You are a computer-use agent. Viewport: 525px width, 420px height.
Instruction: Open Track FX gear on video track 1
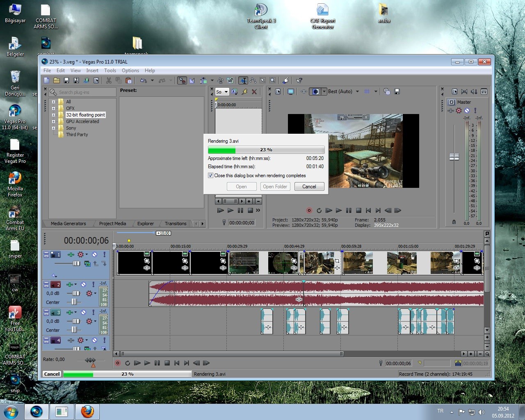[x=80, y=254]
